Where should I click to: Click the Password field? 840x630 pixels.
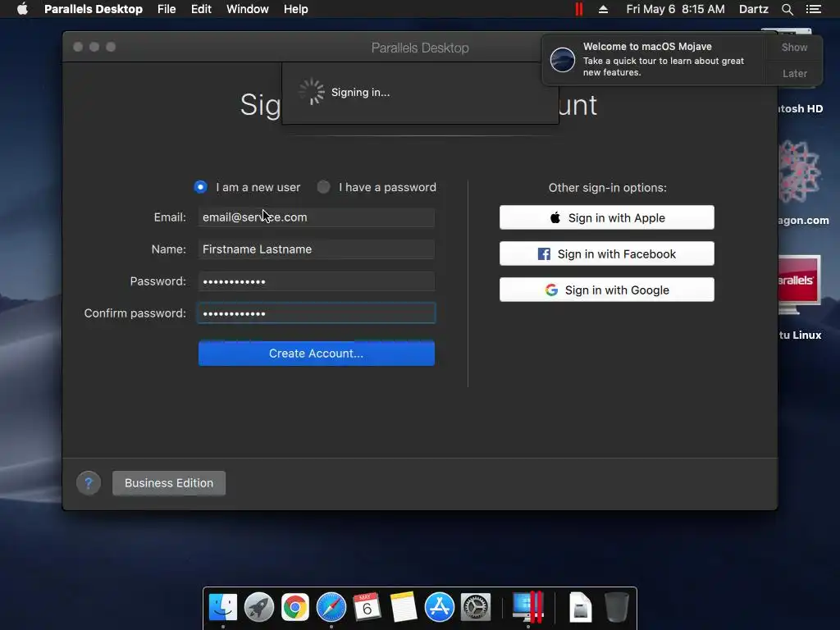coord(316,281)
